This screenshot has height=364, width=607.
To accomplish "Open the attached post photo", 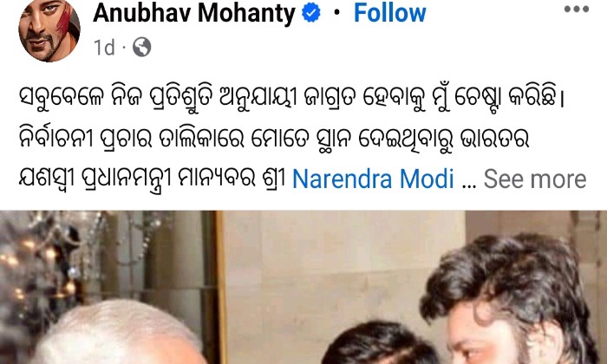I will (303, 288).
